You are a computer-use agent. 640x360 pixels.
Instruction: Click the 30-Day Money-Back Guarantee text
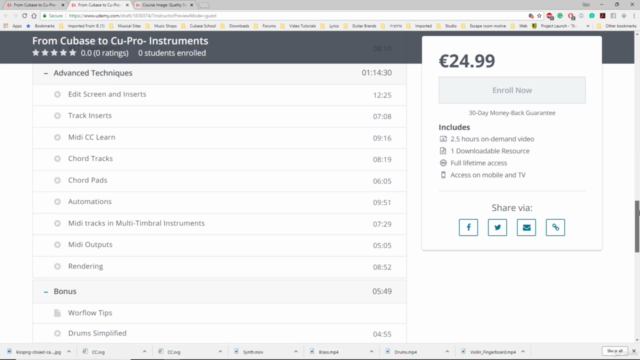[512, 113]
